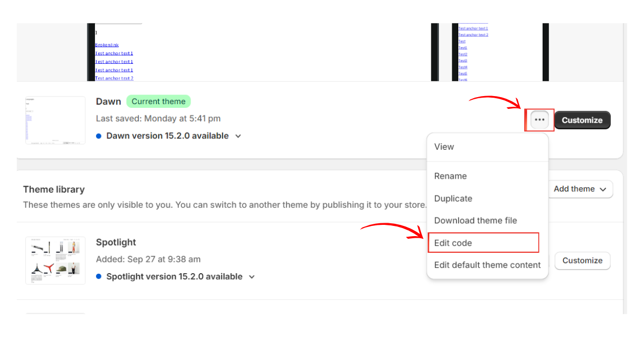Click Test anchor text 2 in desktop preview

(x=114, y=78)
